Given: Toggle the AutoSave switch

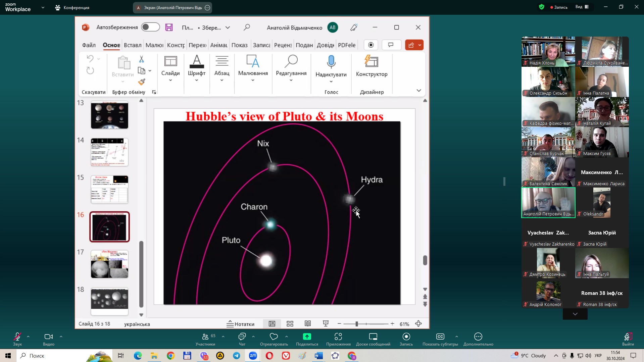Looking at the screenshot, I should pyautogui.click(x=150, y=27).
